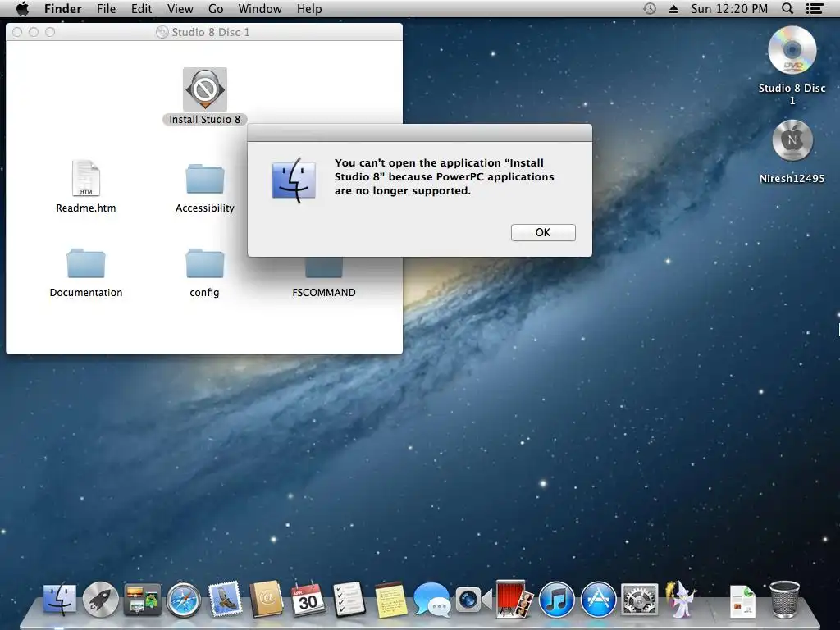840x630 pixels.
Task: Launch Safari from the Dock
Action: tap(183, 600)
